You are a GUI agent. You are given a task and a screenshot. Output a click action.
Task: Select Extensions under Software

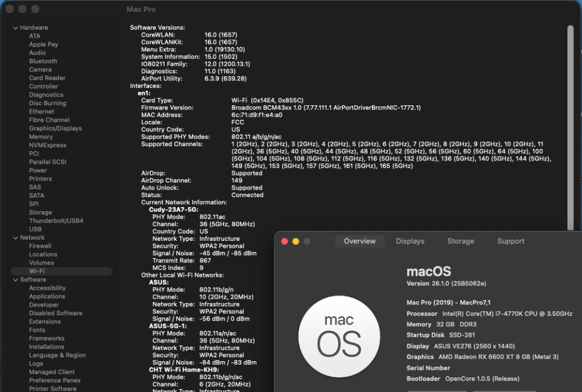pos(45,322)
